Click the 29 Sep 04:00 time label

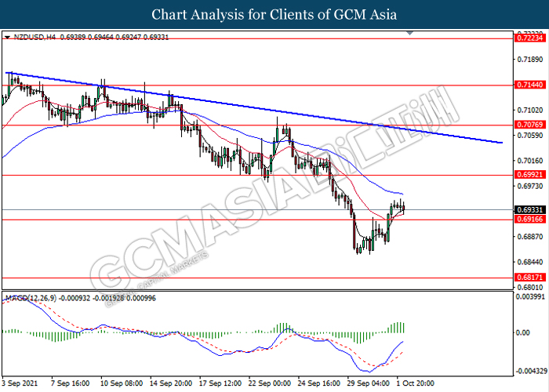[369, 383]
